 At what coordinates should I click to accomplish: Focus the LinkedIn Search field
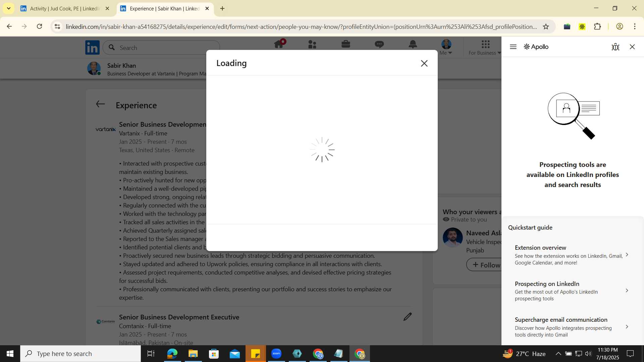161,48
